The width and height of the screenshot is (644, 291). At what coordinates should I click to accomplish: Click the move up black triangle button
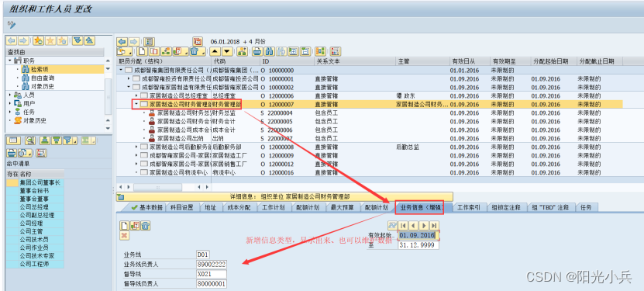(215, 52)
